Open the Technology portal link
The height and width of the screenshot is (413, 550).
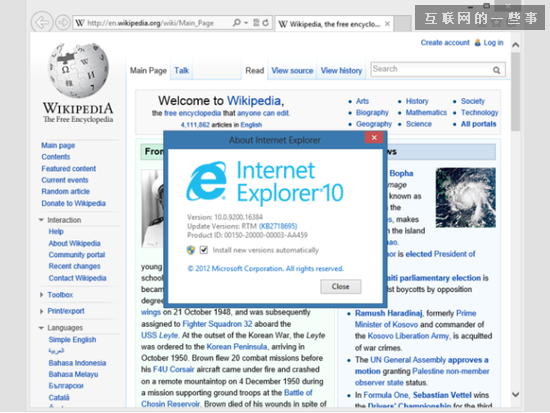(479, 113)
